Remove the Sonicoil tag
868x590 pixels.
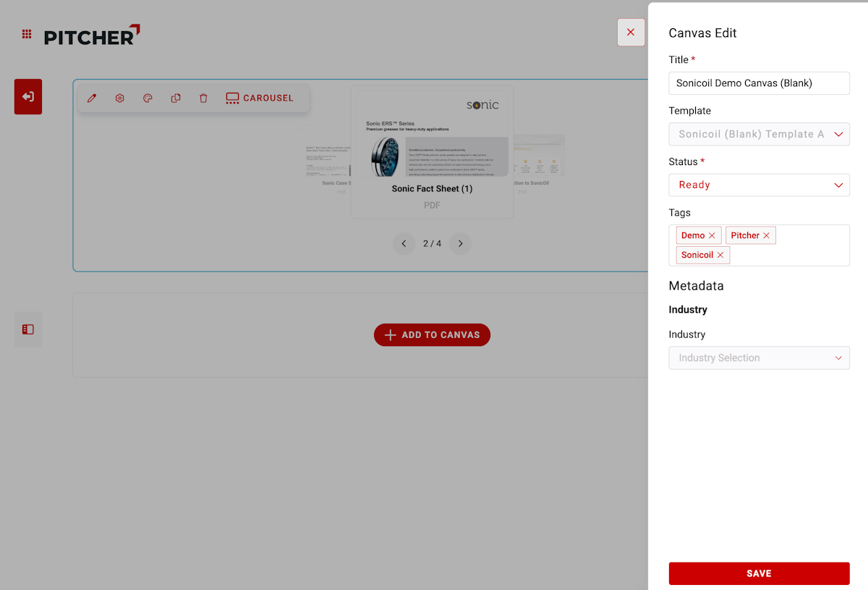pyautogui.click(x=720, y=255)
